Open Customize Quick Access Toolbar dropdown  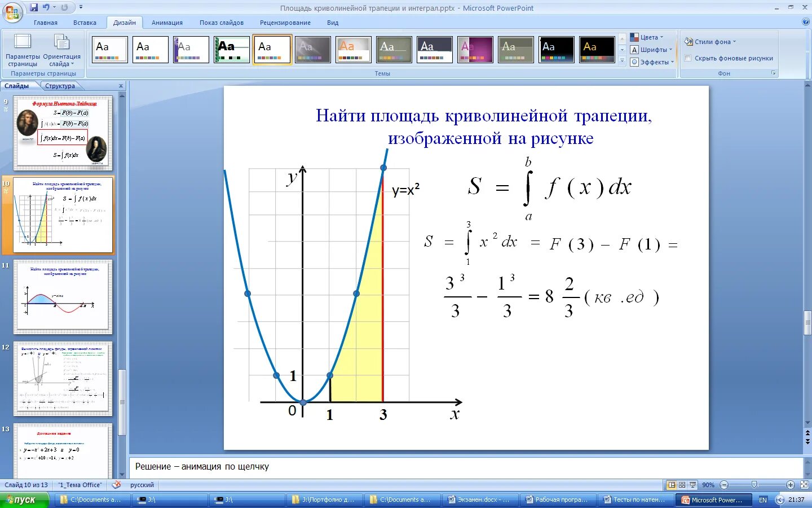81,7
